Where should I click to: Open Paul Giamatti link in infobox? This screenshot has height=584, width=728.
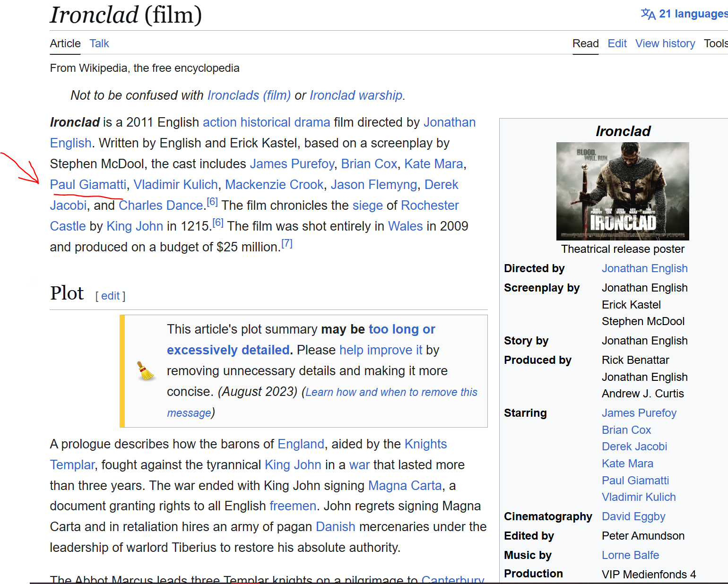635,481
